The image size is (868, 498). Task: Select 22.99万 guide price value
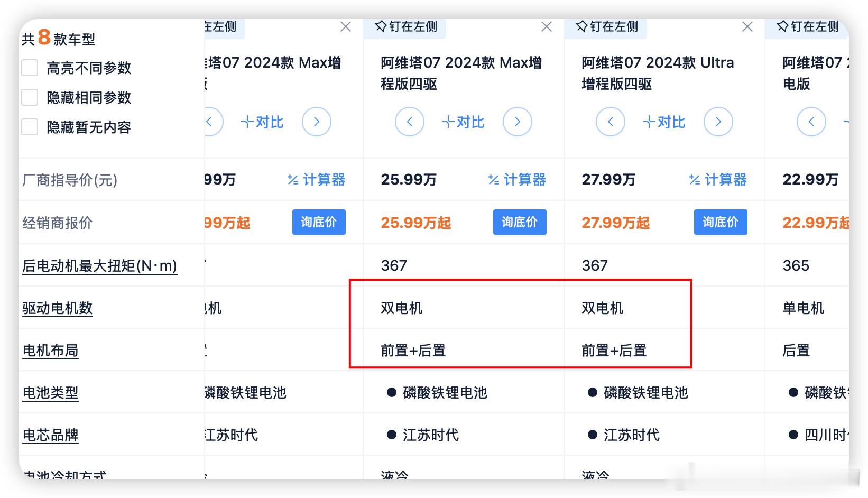tap(810, 180)
